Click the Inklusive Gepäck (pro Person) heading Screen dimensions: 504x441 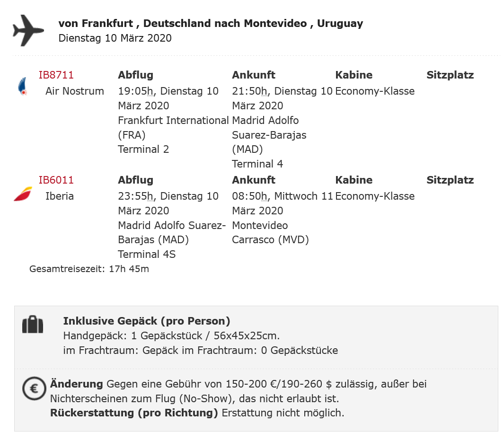(147, 321)
